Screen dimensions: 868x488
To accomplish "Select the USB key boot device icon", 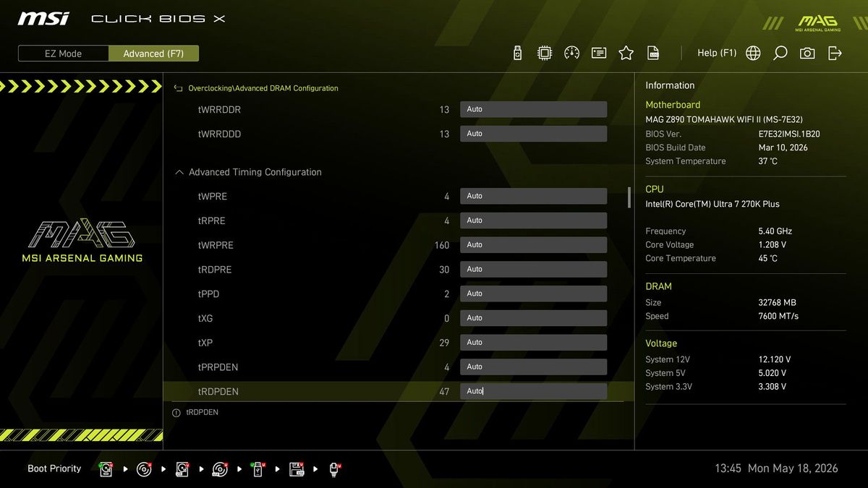I will click(x=258, y=469).
